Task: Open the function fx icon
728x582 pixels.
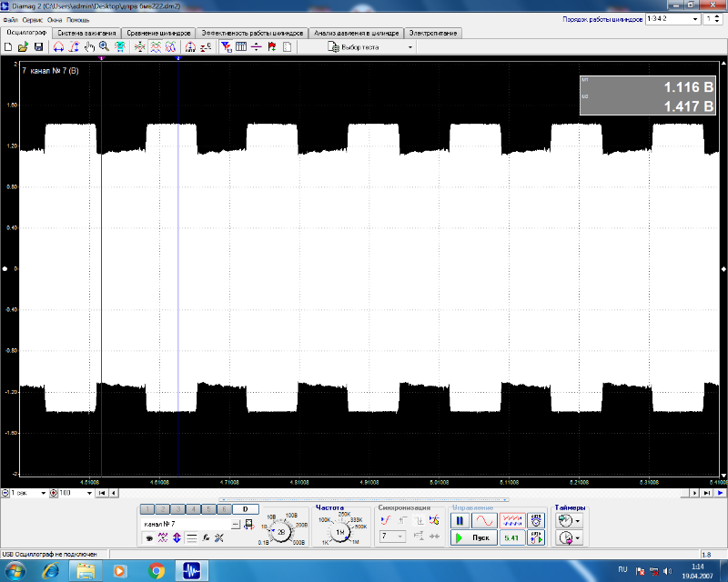Action: click(206, 538)
